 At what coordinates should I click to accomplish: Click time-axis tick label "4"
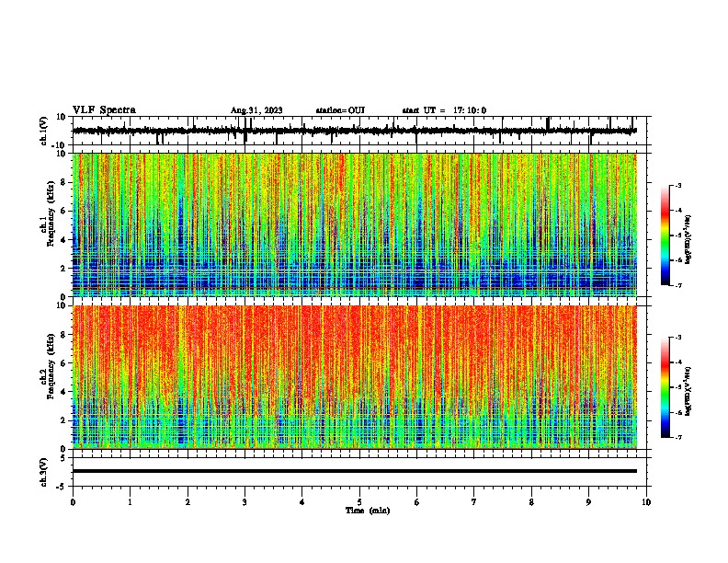[302, 502]
